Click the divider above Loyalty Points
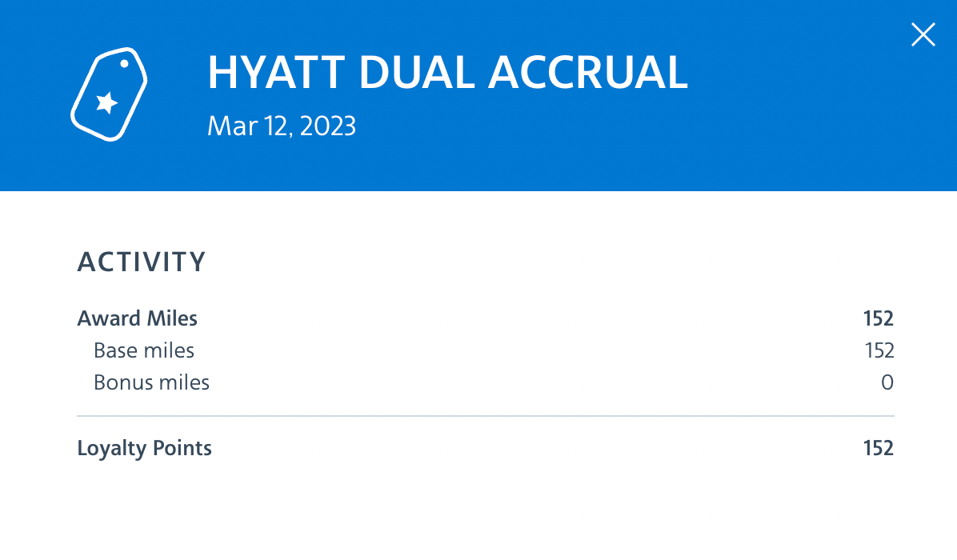Viewport: 957px width, 560px height. [485, 417]
